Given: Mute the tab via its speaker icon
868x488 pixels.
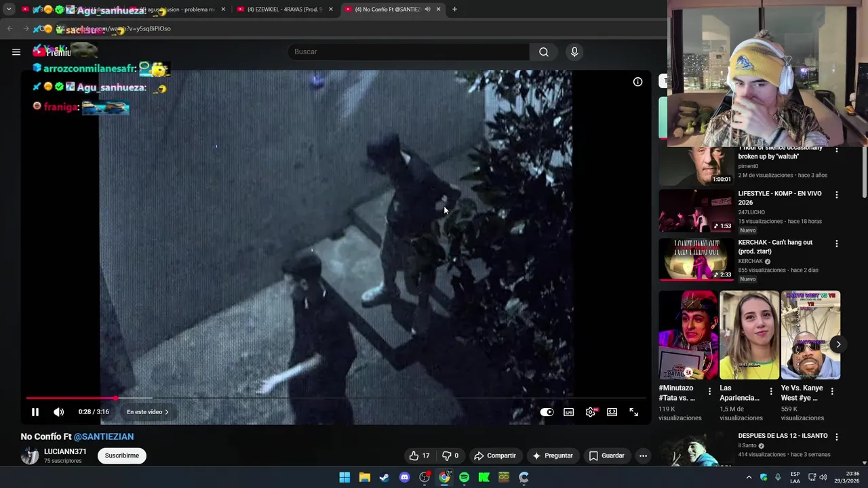Looking at the screenshot, I should tap(427, 9).
